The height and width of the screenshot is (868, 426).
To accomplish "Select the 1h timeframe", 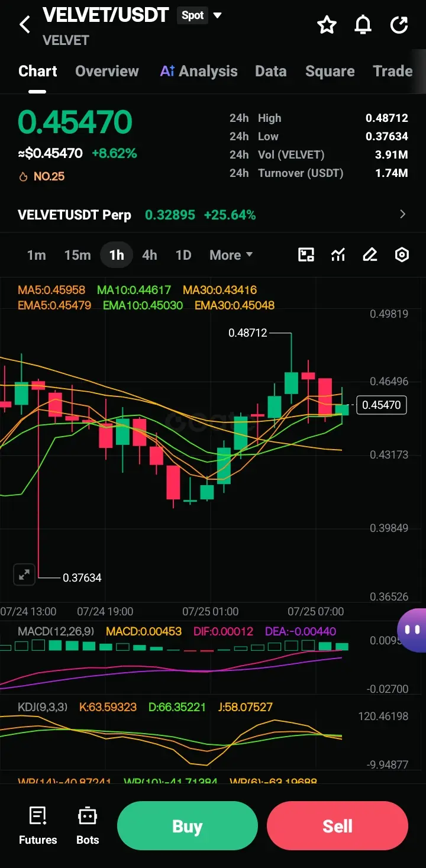I will point(117,255).
